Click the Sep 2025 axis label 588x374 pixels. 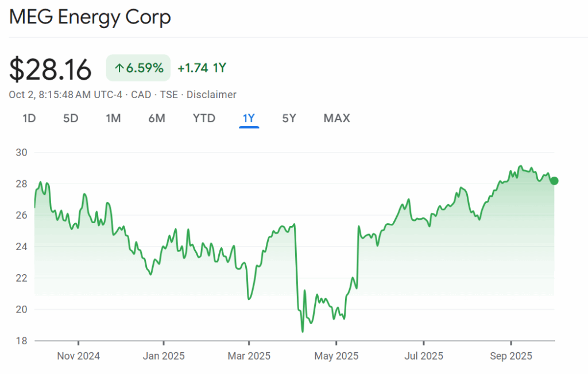point(511,356)
